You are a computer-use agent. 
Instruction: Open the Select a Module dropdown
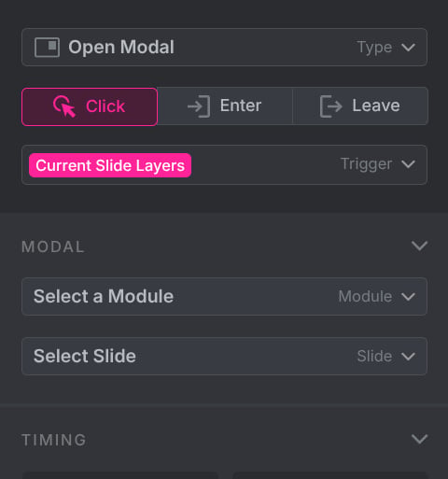tap(224, 296)
